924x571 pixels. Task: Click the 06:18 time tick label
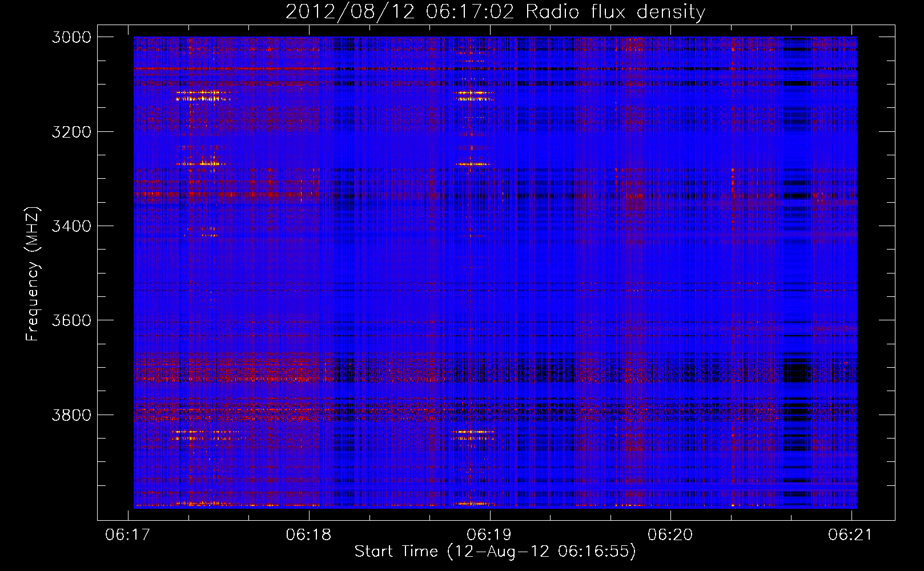308,534
